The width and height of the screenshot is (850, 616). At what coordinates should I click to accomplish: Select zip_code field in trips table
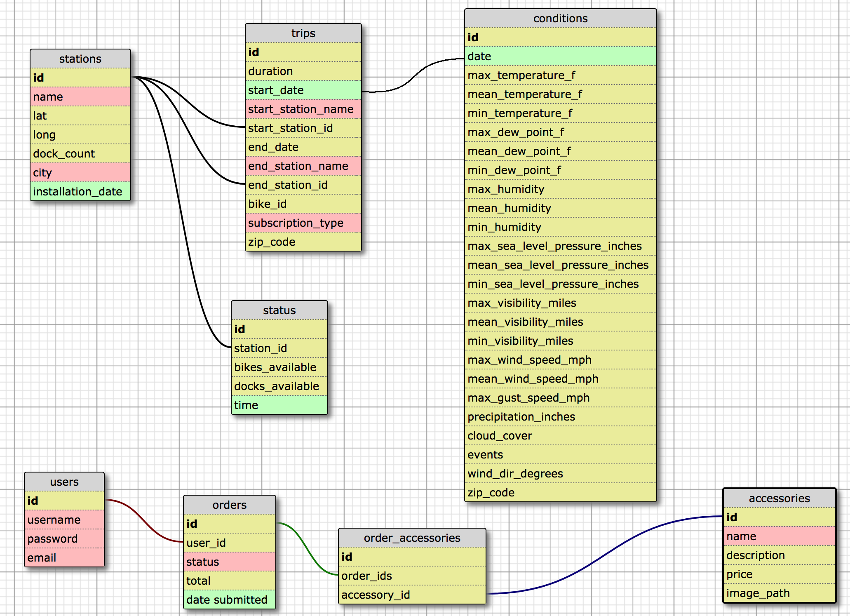point(303,242)
